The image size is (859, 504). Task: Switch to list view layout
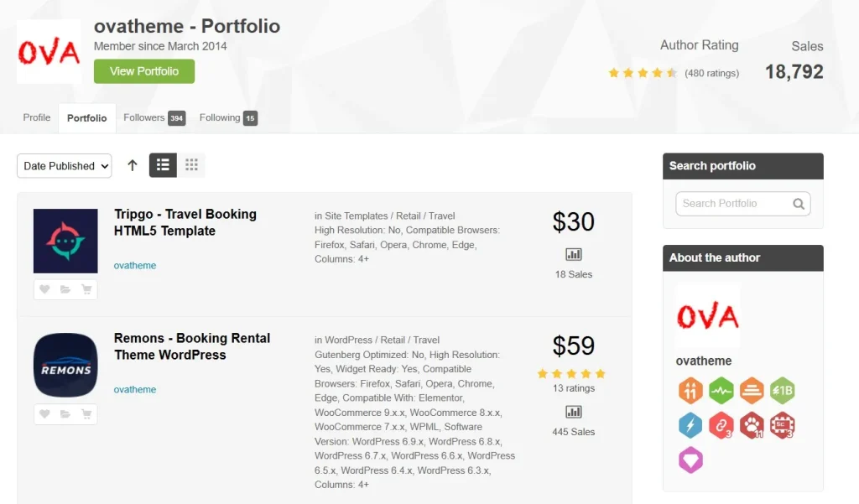163,165
